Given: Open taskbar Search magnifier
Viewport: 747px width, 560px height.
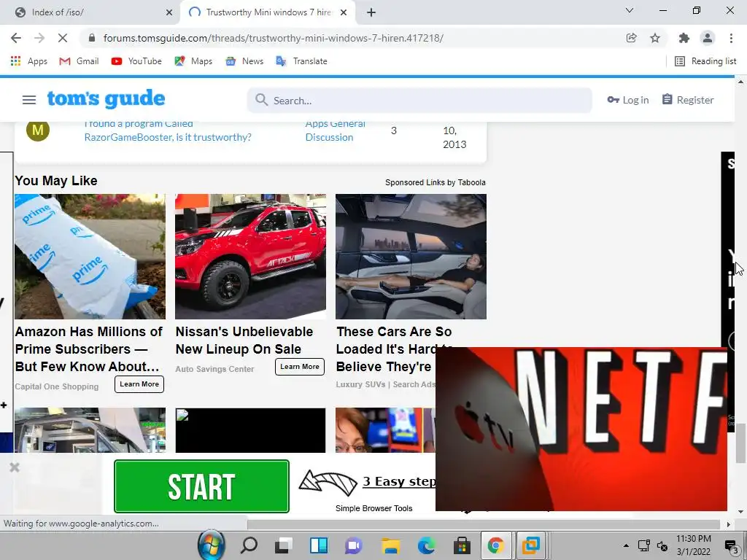Looking at the screenshot, I should pyautogui.click(x=249, y=545).
